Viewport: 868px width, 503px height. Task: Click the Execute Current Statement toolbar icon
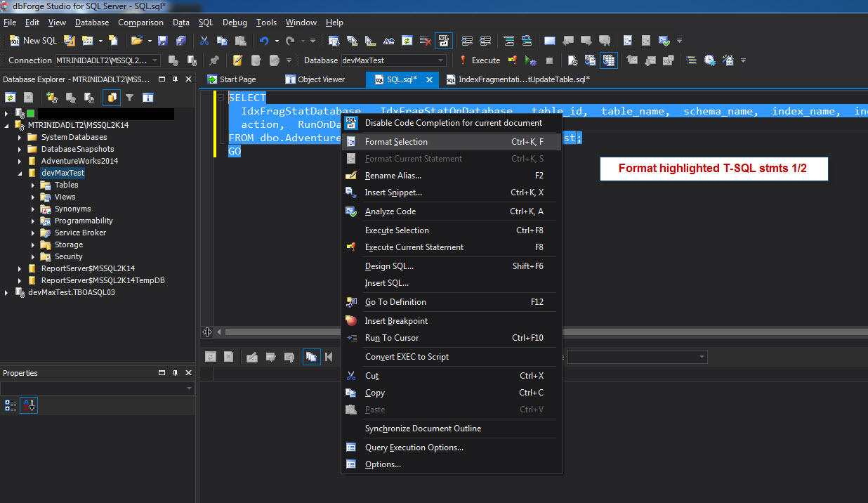click(513, 60)
